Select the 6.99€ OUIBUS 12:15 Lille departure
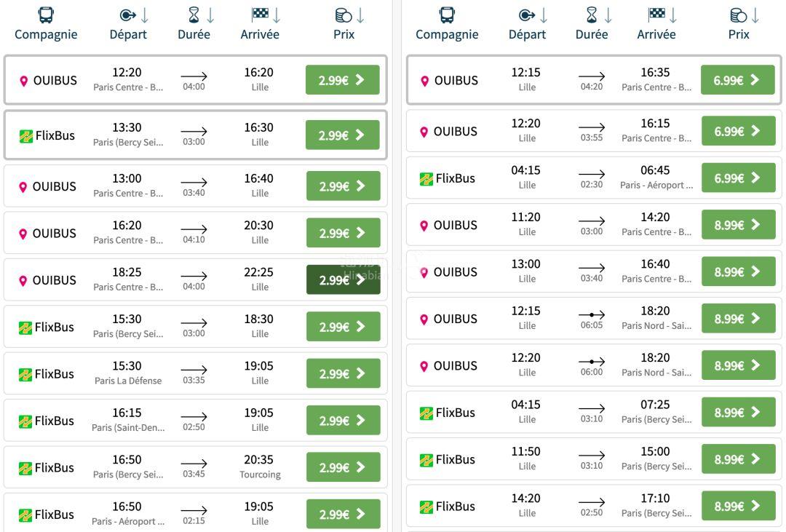The image size is (786, 532). point(737,80)
